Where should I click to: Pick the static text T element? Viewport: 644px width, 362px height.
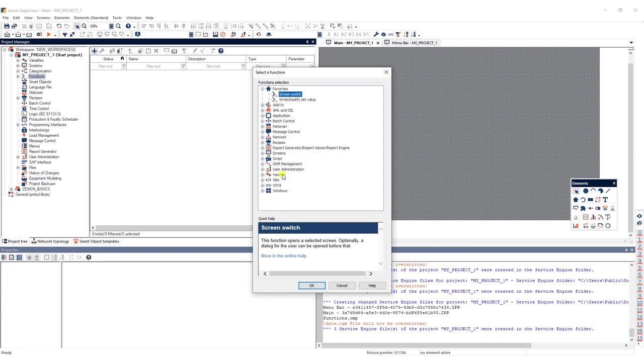pos(605,200)
